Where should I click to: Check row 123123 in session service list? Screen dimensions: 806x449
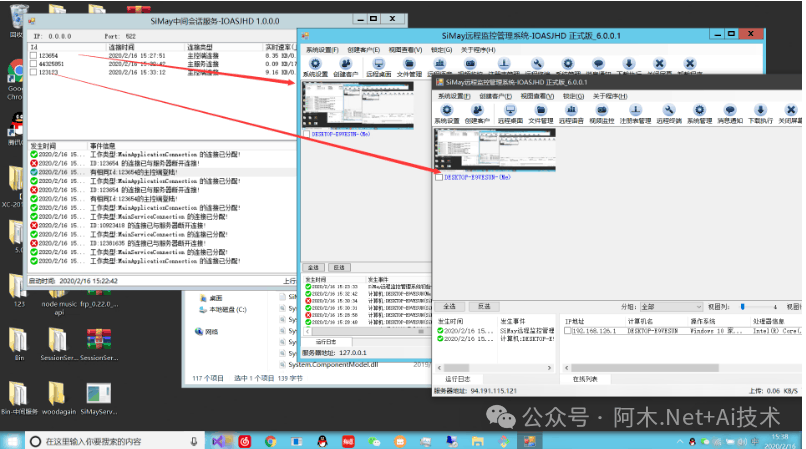[33, 73]
